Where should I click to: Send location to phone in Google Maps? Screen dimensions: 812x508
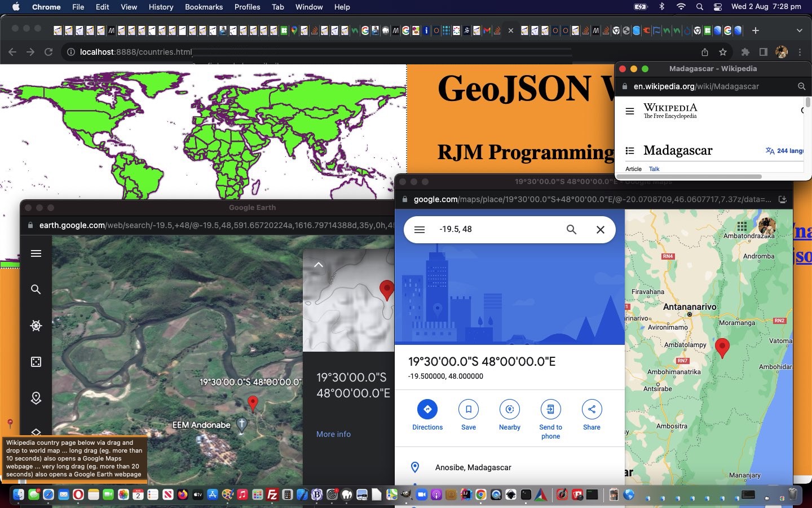[x=551, y=420]
